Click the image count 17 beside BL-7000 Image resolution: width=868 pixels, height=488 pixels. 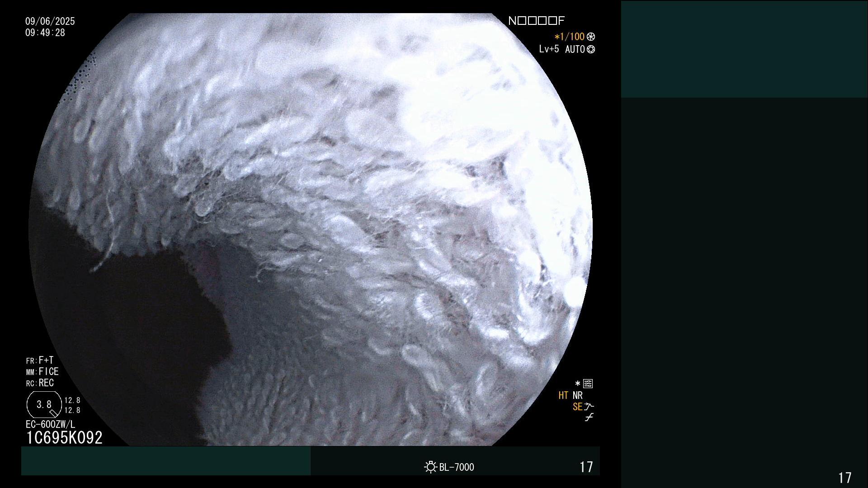click(x=586, y=467)
